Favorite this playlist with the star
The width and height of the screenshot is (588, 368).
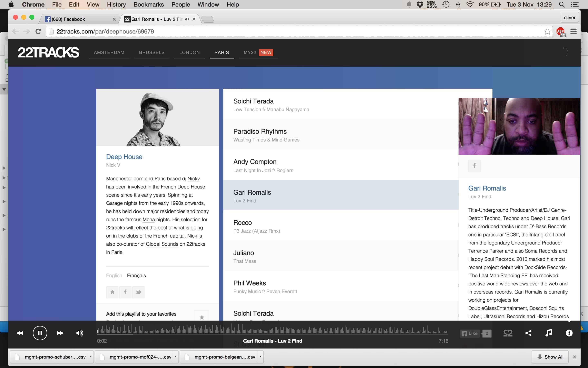202,317
